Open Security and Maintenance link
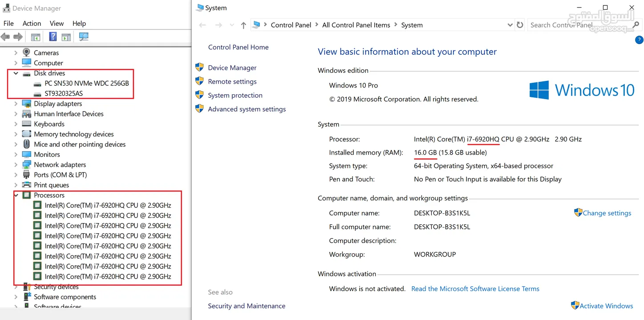This screenshot has height=320, width=644. [247, 306]
